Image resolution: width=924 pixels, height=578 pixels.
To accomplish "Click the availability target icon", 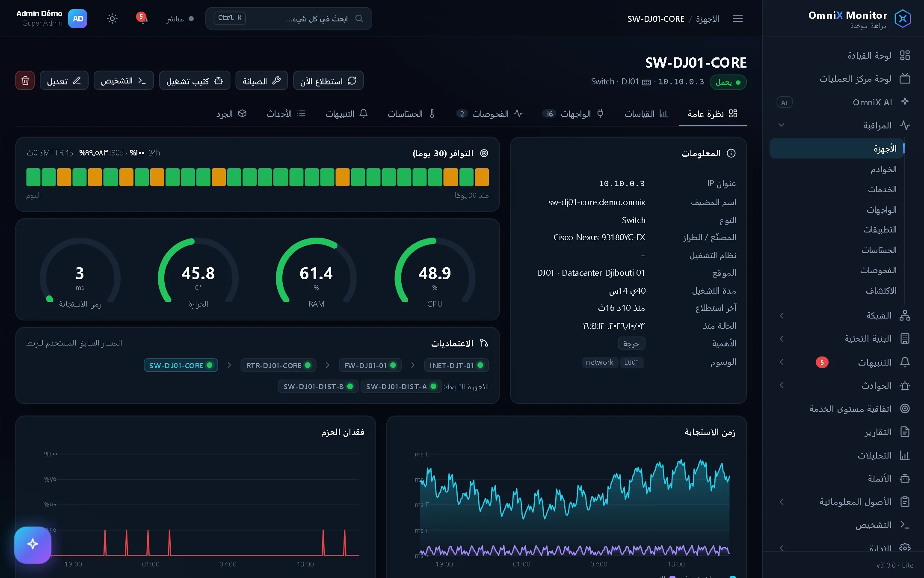I will 484,153.
